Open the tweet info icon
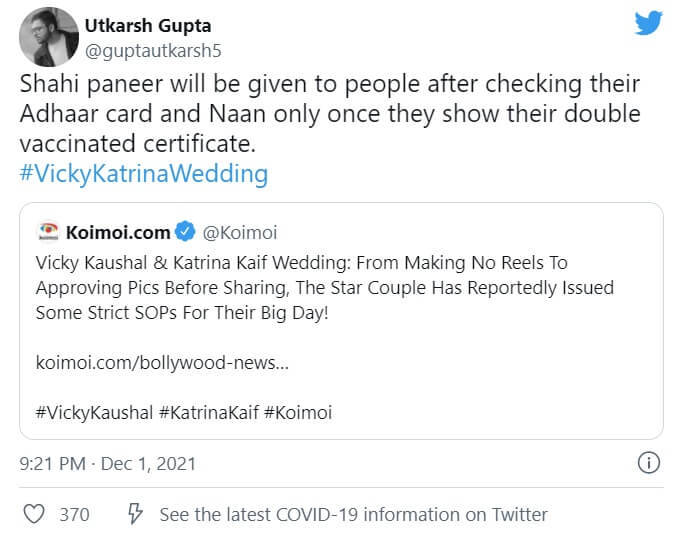 [x=648, y=464]
